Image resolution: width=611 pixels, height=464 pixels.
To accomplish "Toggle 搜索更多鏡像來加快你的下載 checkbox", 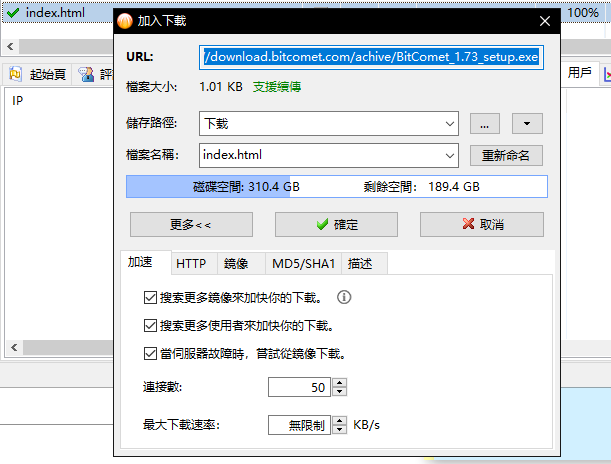I will tap(151, 297).
